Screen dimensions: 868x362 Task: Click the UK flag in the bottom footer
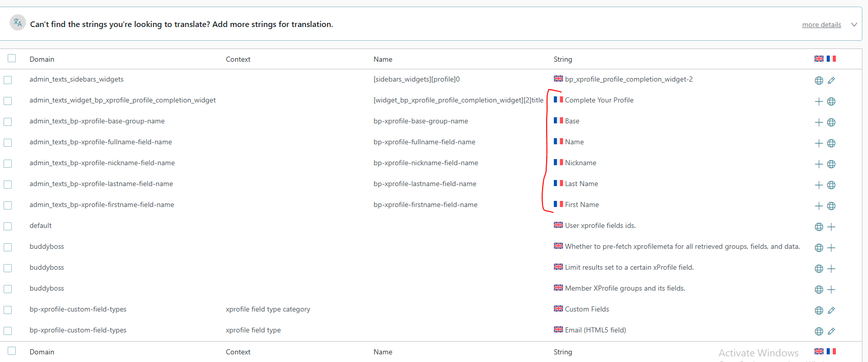pyautogui.click(x=819, y=351)
